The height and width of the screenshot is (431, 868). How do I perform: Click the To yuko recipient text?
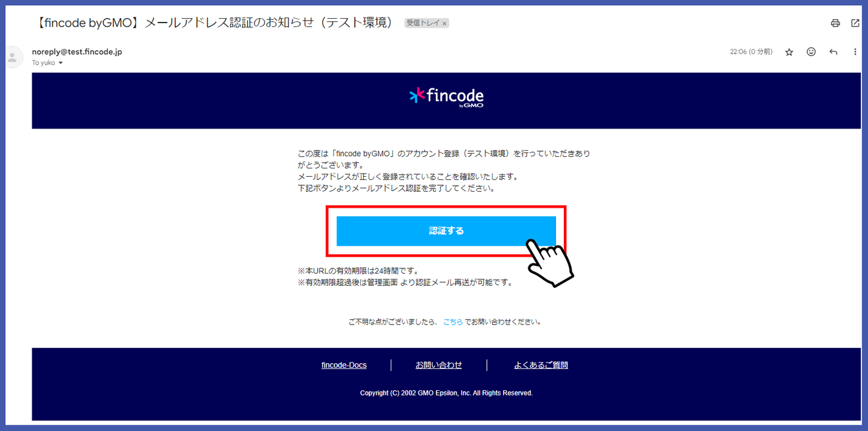click(44, 63)
